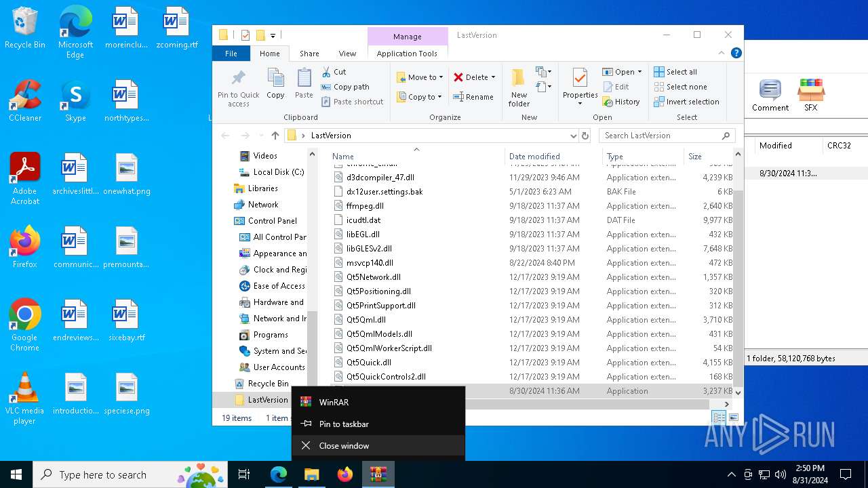Click Type here to search box

click(x=130, y=474)
